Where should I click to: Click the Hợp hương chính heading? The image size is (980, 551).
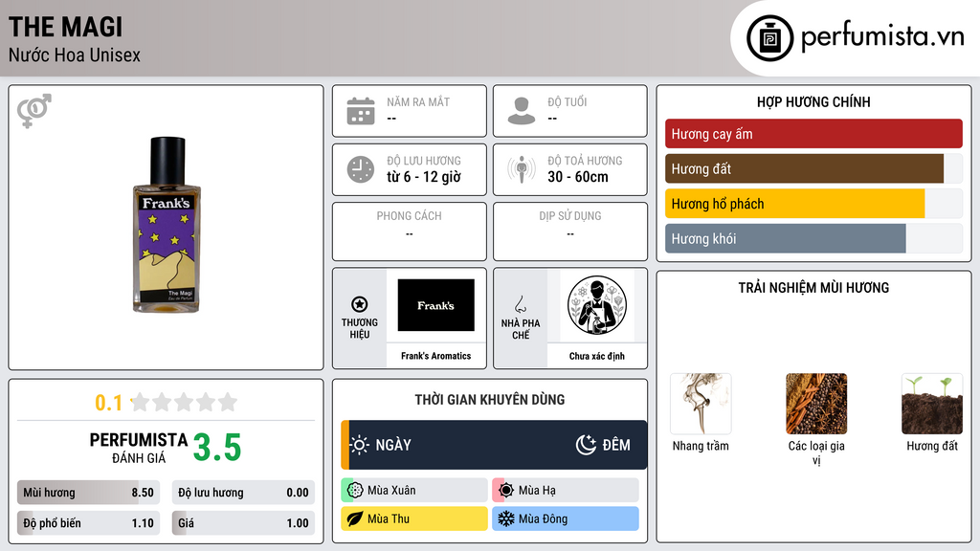click(813, 101)
